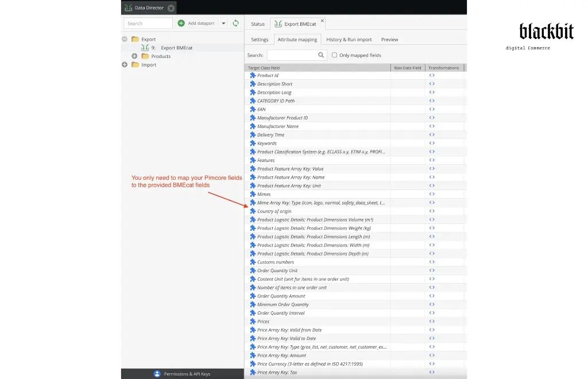
Task: Select Price Array Key: Valid from Date row
Action: [x=355, y=330]
